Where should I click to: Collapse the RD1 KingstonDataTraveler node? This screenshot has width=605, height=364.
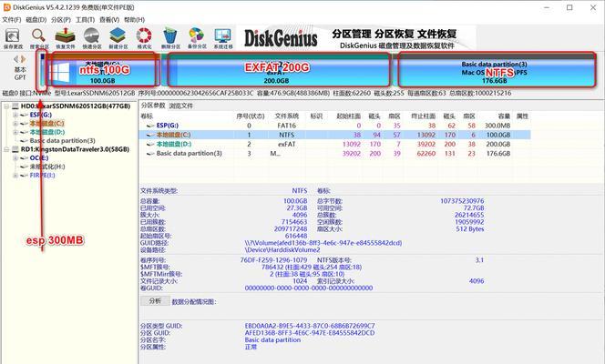pyautogui.click(x=6, y=149)
